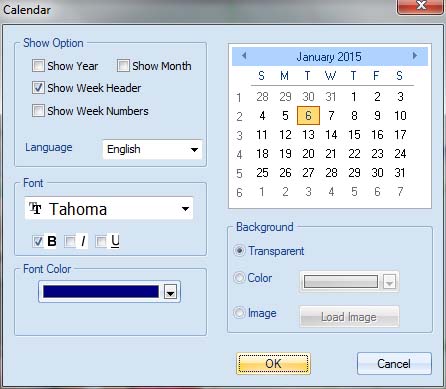
Task: Select the highlighted date 6 in January
Action: (x=308, y=116)
